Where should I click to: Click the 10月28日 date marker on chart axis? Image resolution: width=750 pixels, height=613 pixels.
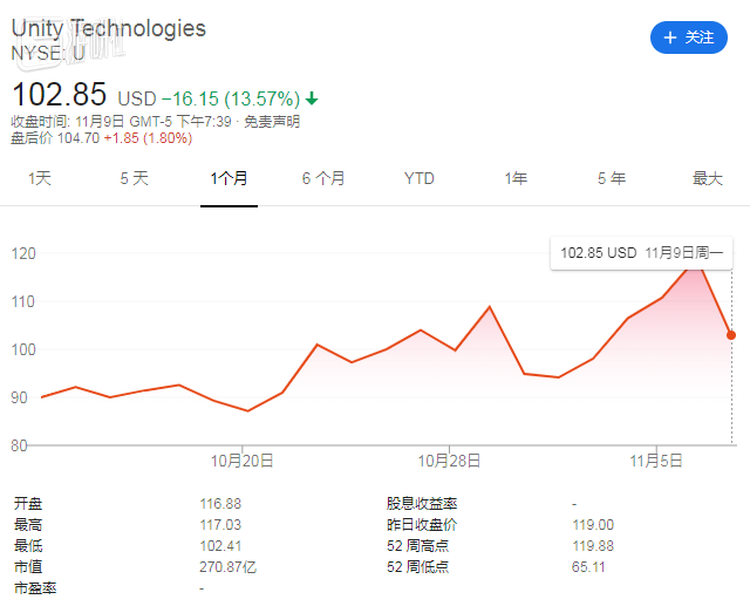[449, 460]
